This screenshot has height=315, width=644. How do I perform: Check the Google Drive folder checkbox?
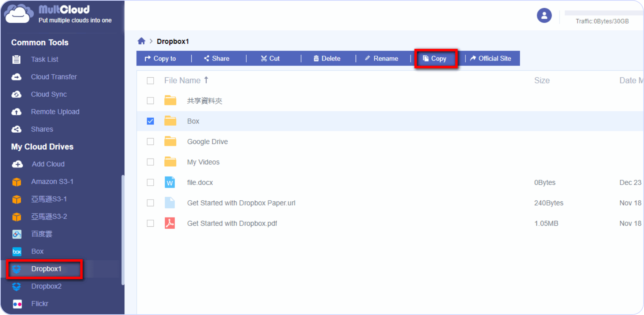coord(150,141)
